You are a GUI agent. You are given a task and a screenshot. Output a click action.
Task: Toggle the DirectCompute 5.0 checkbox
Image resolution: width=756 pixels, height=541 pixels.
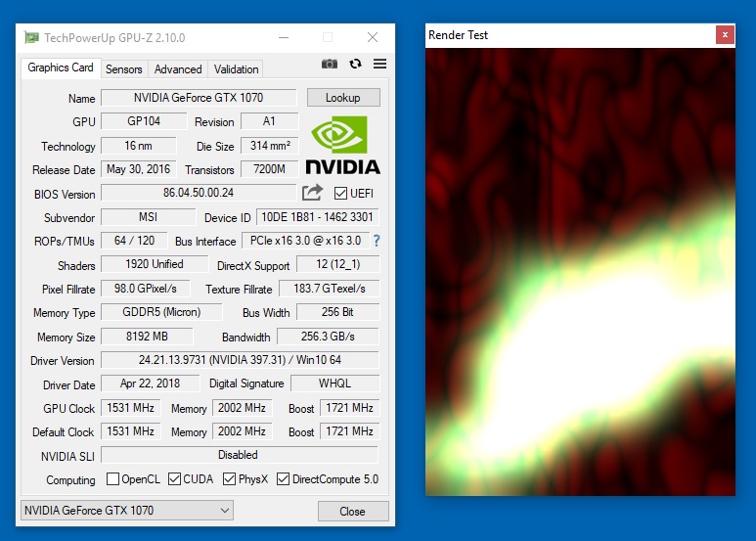pos(283,478)
